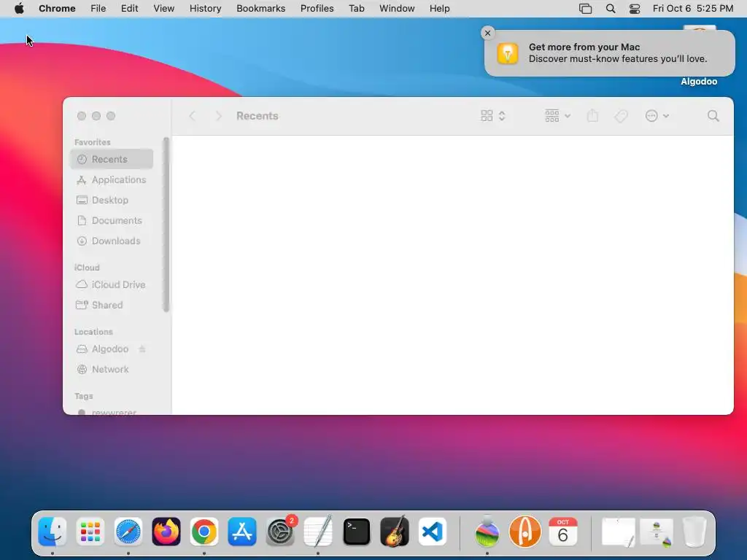This screenshot has height=560, width=747.
Task: Dismiss the Get more from your Mac notification
Action: [487, 33]
